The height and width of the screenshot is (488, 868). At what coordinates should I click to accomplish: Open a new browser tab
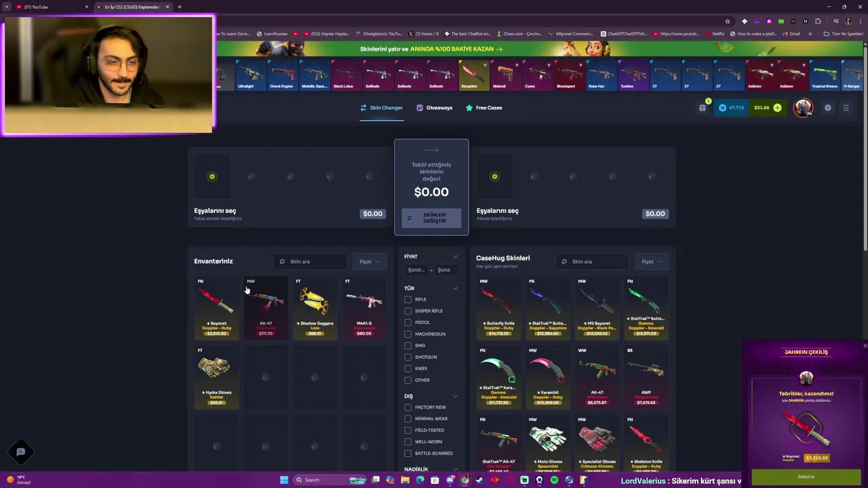click(x=179, y=7)
